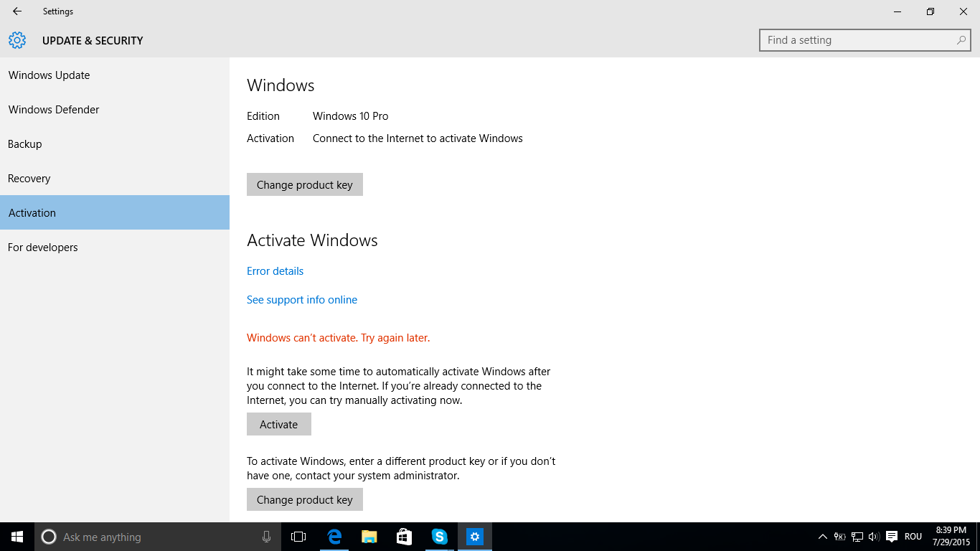
Task: Select the Activation sidebar item
Action: [x=115, y=212]
